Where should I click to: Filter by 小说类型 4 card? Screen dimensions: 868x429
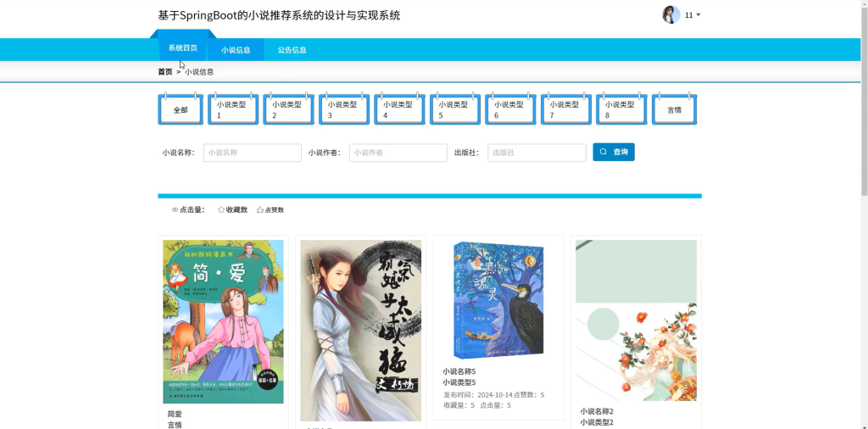point(400,109)
